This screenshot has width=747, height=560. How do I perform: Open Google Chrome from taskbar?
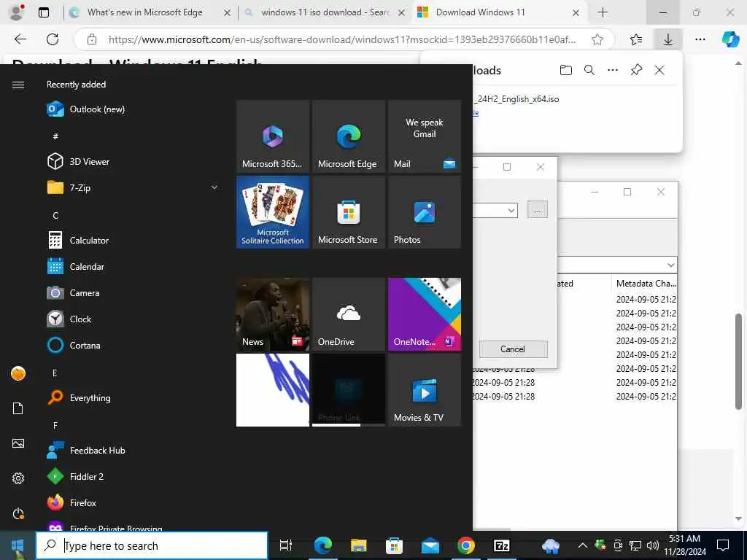(465, 545)
